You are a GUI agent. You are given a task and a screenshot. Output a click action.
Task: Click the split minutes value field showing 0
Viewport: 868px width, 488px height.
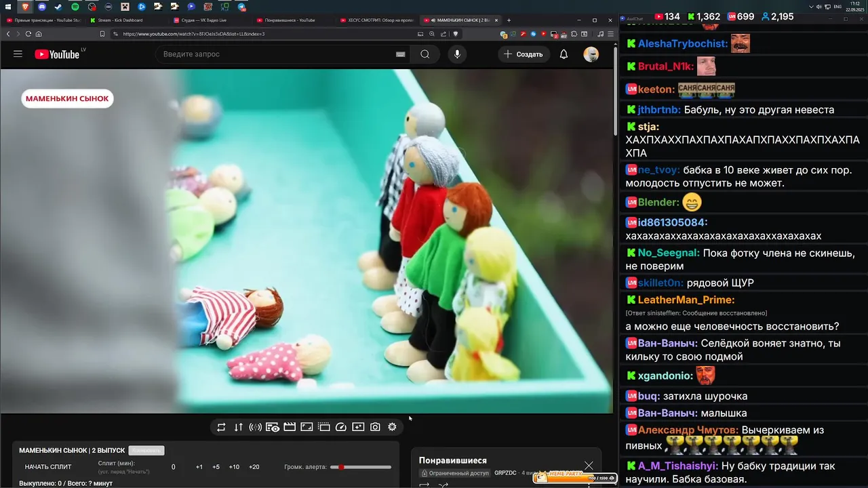174,467
